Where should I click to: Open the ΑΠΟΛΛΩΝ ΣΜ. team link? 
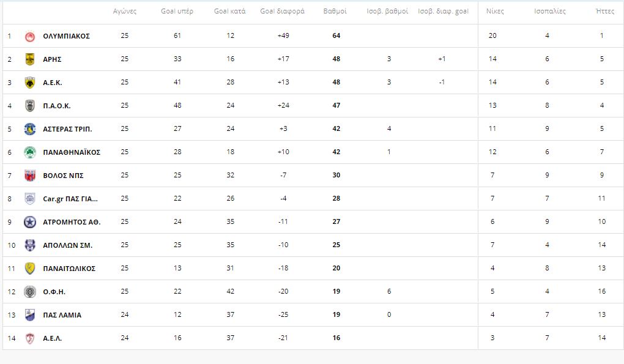point(68,245)
